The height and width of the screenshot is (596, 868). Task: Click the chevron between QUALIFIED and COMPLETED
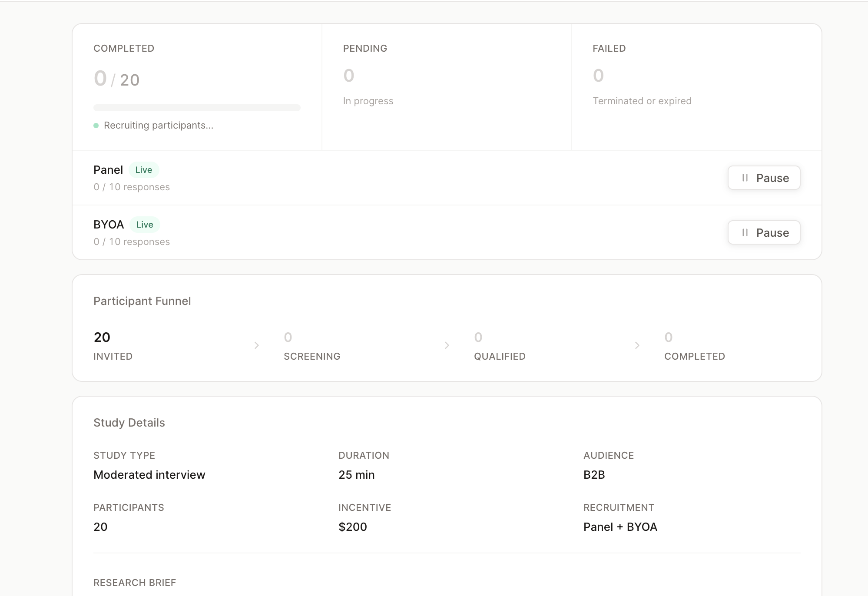[637, 345]
